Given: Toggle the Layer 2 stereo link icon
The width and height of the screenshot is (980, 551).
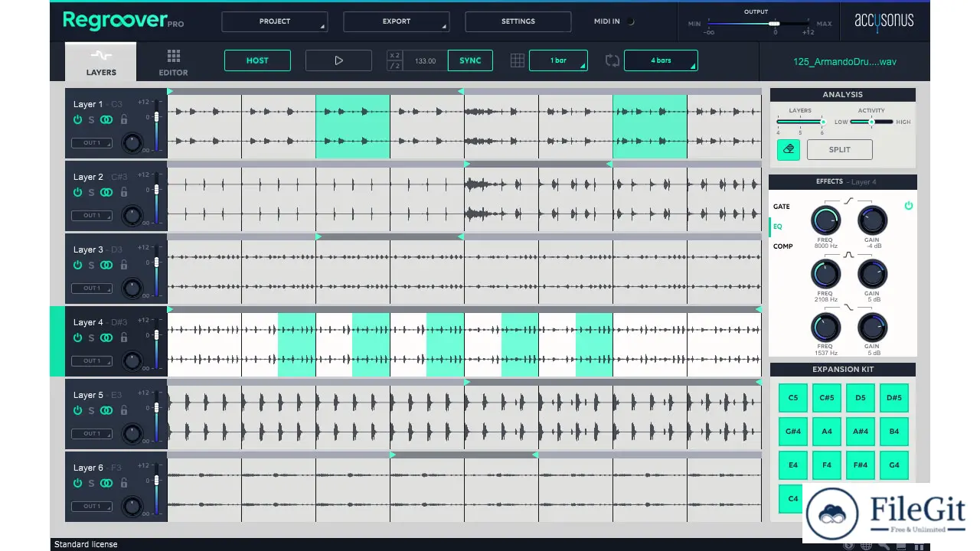Looking at the screenshot, I should [106, 192].
